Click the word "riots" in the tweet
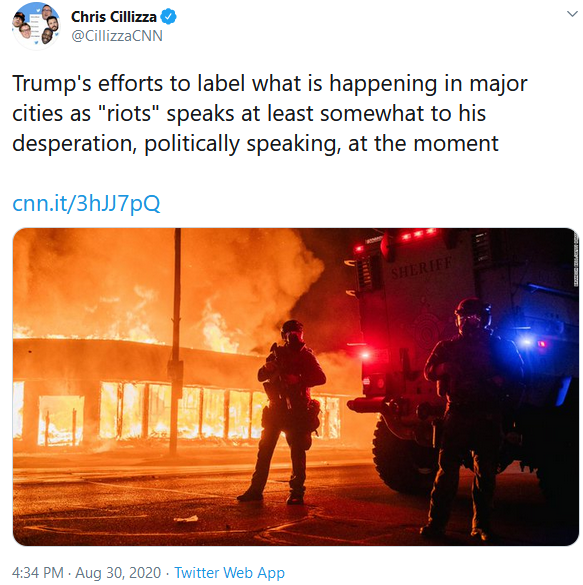The width and height of the screenshot is (583, 585). pyautogui.click(x=129, y=113)
